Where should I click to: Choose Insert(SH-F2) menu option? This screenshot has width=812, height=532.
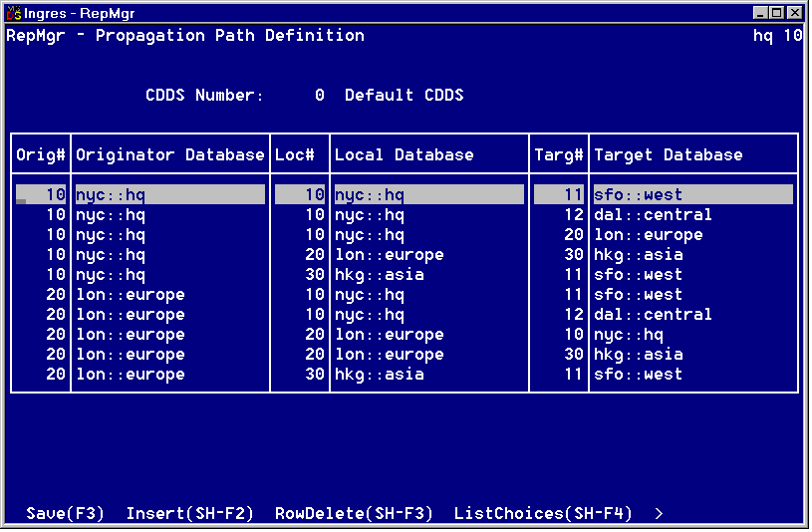[x=189, y=514]
